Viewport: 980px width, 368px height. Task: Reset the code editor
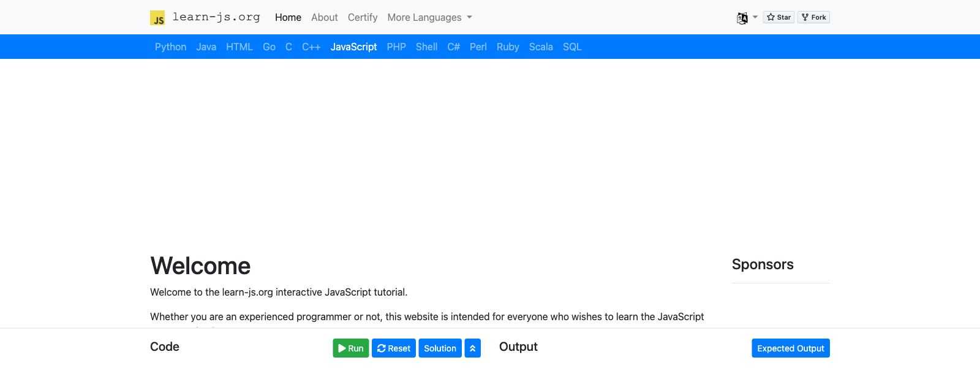[x=394, y=348]
